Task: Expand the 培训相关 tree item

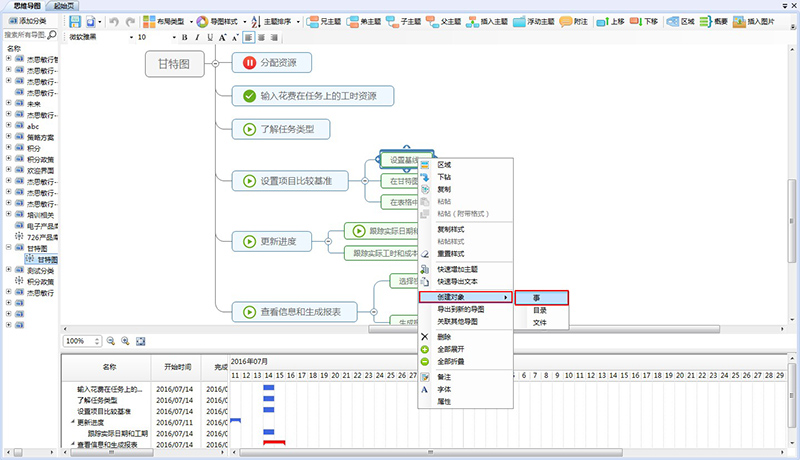Action: tap(8, 213)
